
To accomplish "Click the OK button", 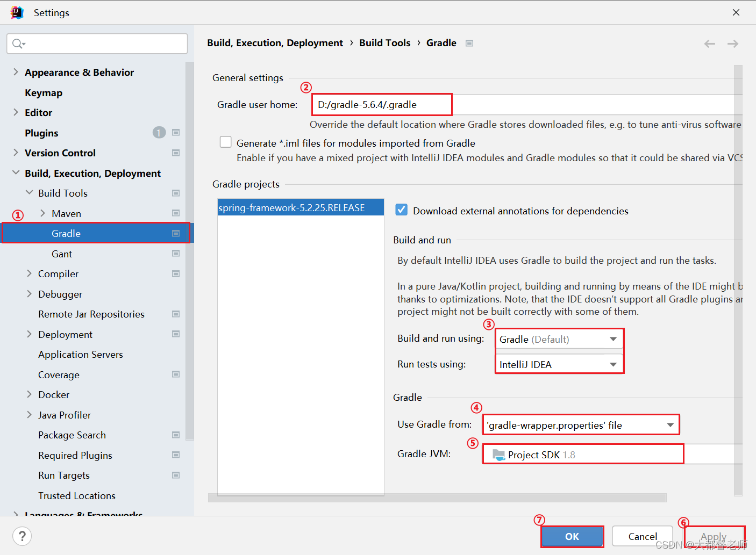I will (x=572, y=536).
